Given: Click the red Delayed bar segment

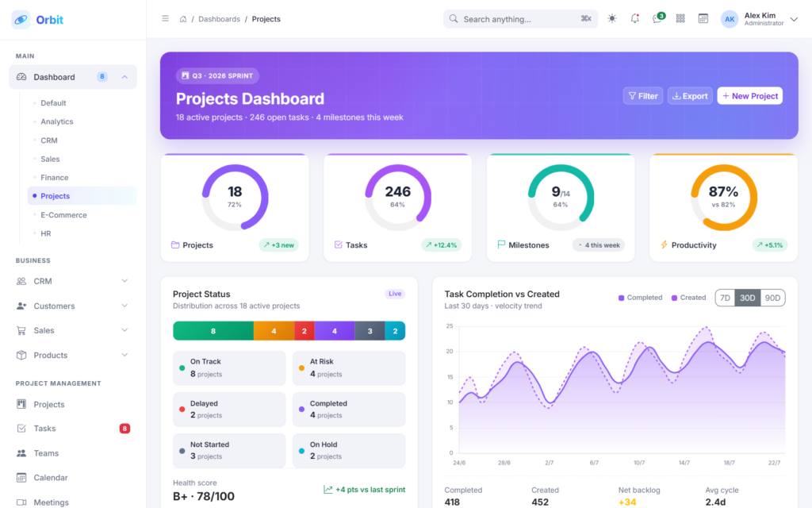Looking at the screenshot, I should coord(304,331).
